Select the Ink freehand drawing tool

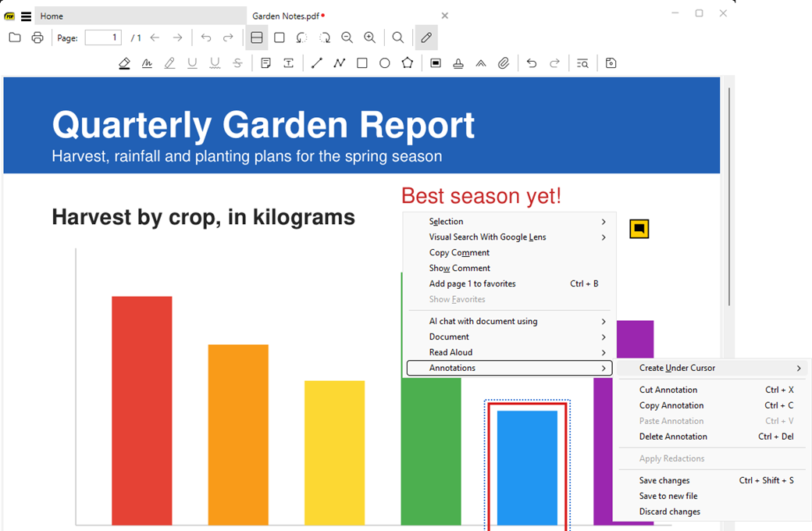click(x=147, y=63)
